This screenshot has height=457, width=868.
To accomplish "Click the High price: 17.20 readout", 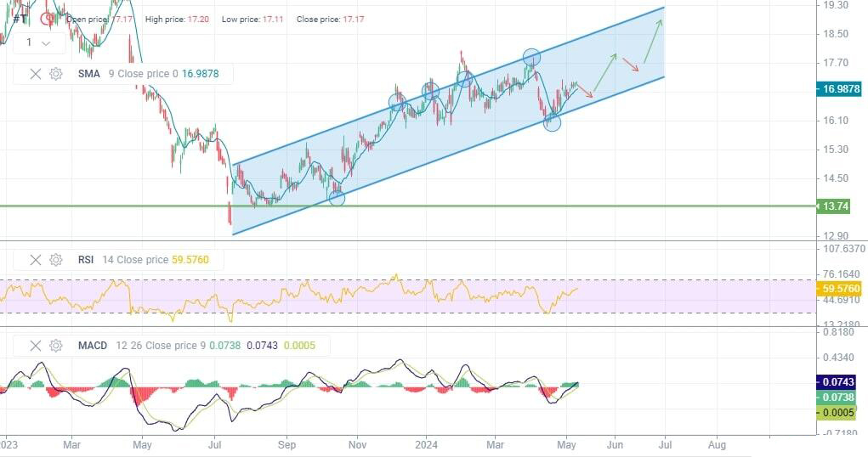I will [177, 20].
